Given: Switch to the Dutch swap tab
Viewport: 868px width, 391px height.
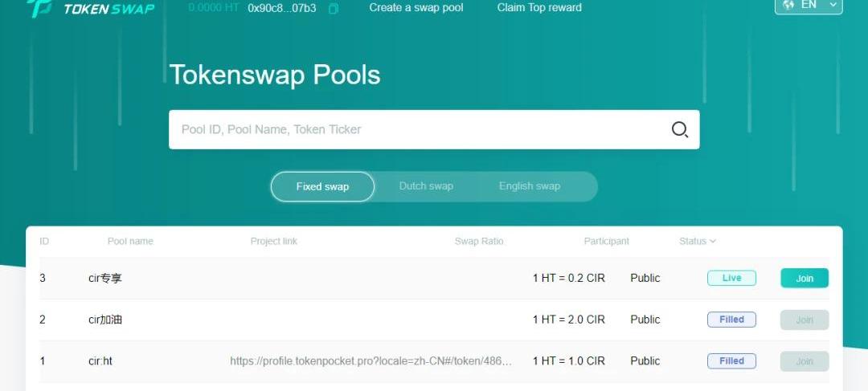Looking at the screenshot, I should click(426, 186).
